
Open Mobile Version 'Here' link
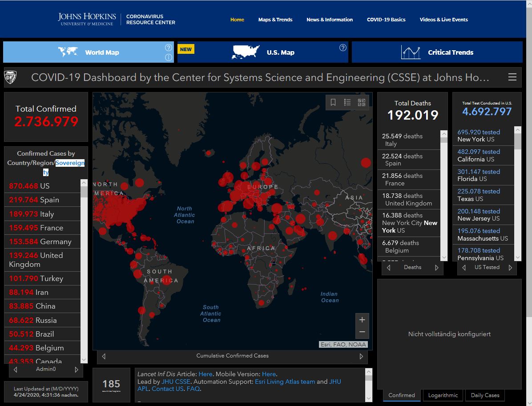click(269, 374)
